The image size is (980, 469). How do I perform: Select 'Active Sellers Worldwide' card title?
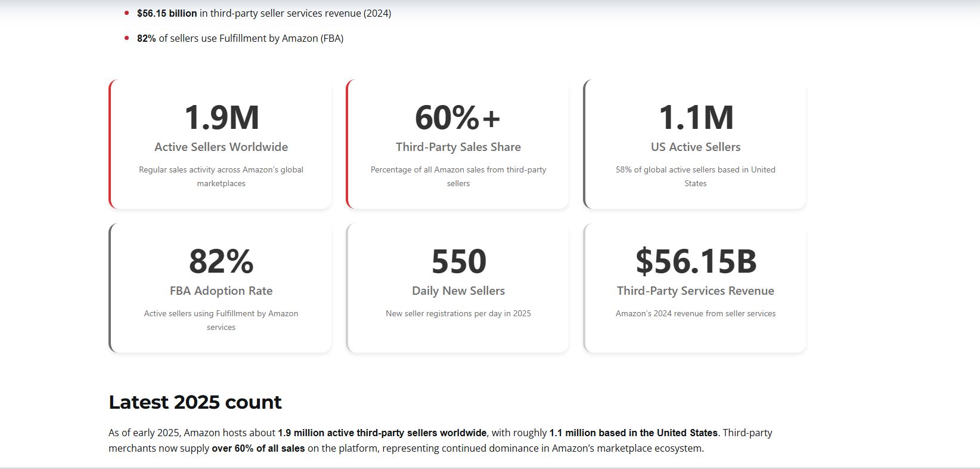click(221, 147)
